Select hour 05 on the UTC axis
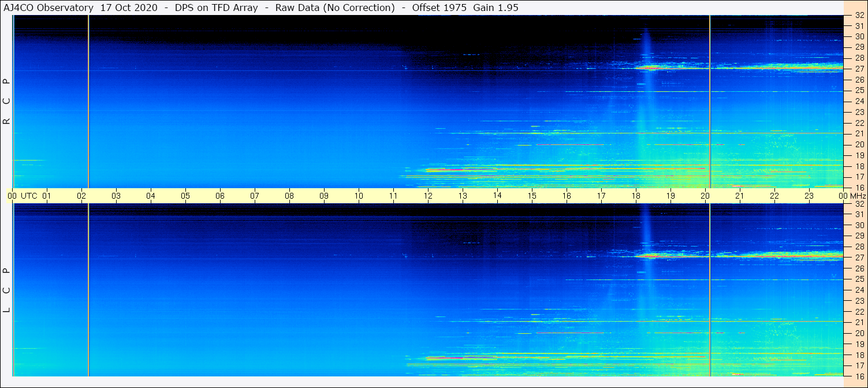 185,196
